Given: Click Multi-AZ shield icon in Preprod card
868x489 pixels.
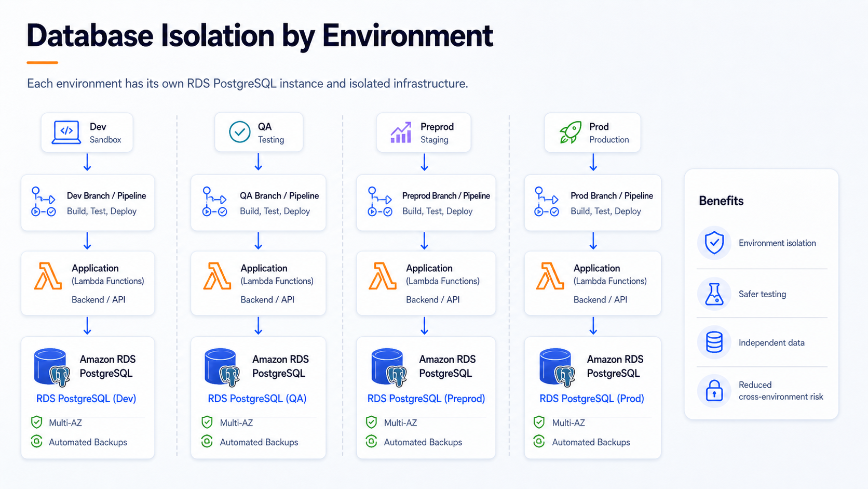Looking at the screenshot, I should [x=371, y=422].
